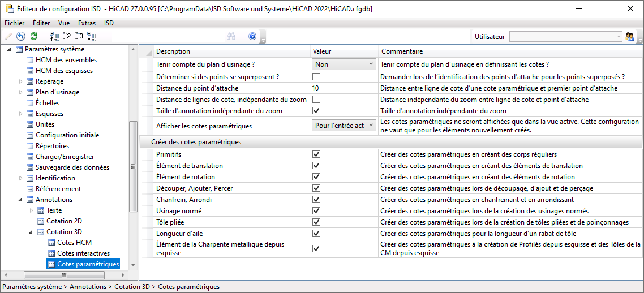Open the 'Afficher les cotes paramétriques' dropdown

371,126
